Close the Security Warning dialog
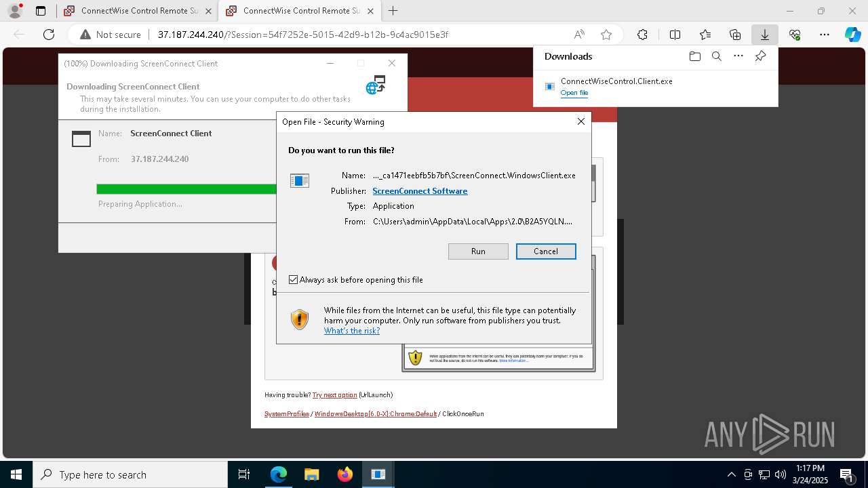The width and height of the screenshot is (868, 488). pos(580,121)
